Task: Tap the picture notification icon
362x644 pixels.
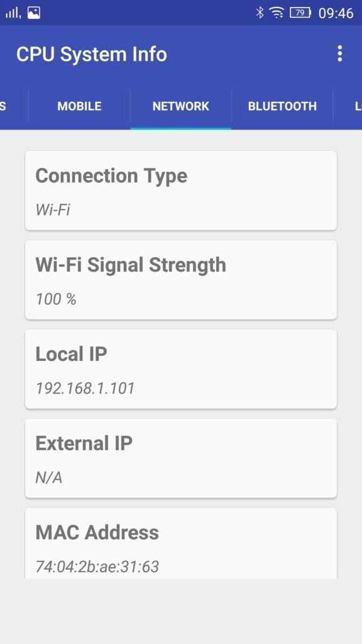Action: [34, 13]
